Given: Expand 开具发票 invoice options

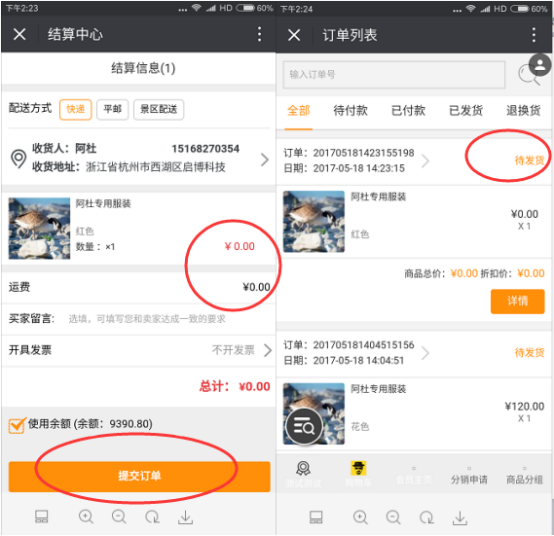Looking at the screenshot, I should click(x=268, y=350).
